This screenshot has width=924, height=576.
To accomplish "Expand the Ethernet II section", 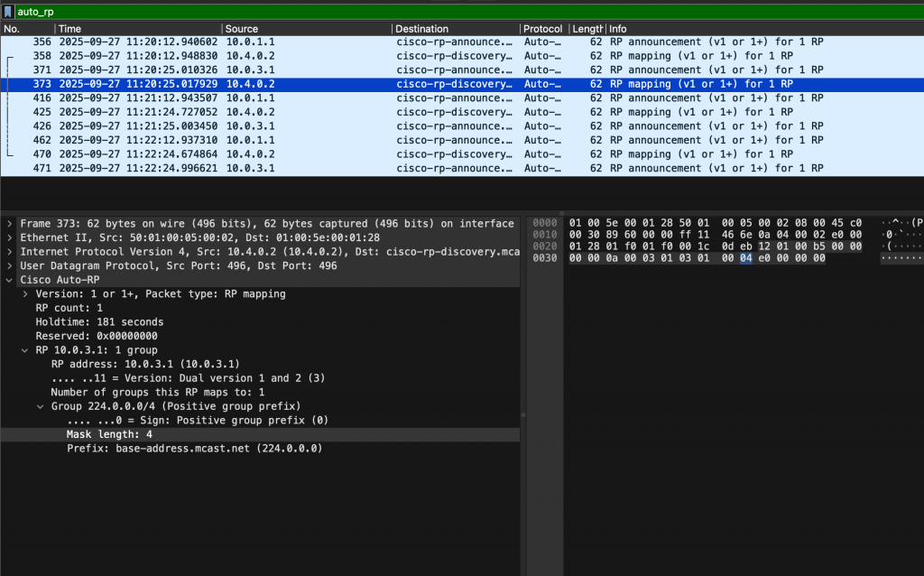I will click(10, 237).
